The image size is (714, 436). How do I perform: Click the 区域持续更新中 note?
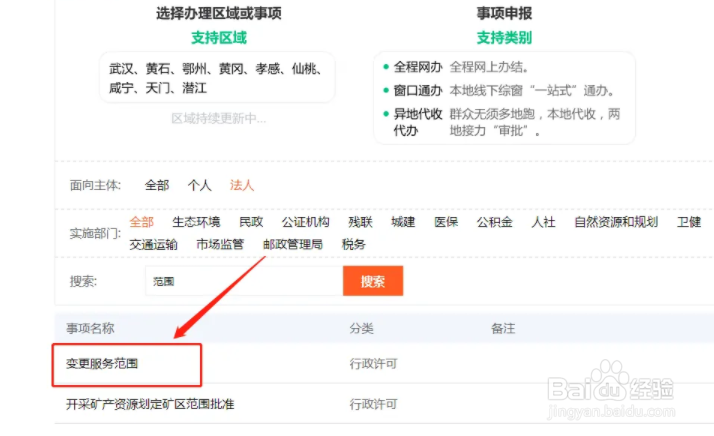click(219, 118)
